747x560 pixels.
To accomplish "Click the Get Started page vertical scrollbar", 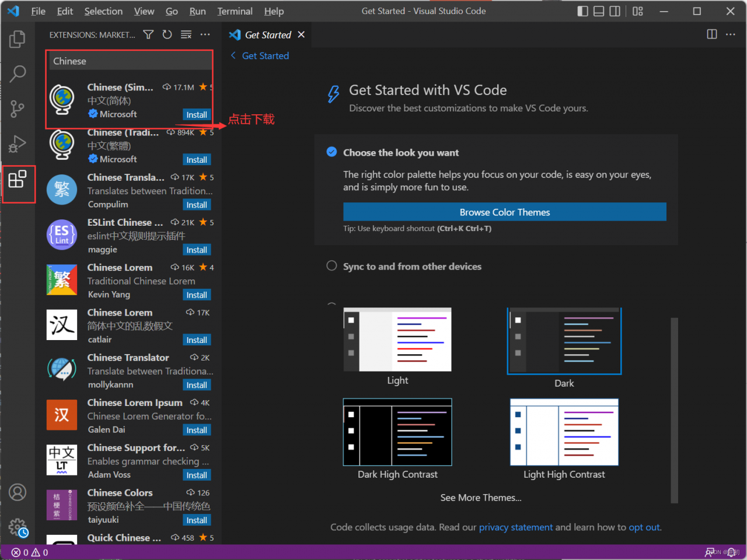I will [x=675, y=410].
